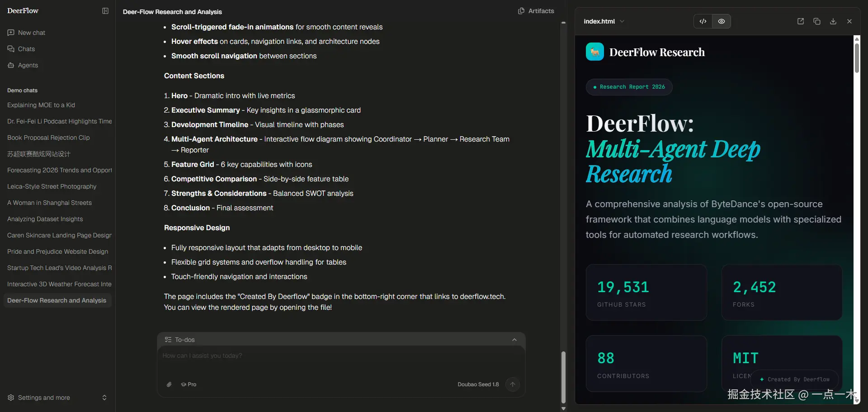Click the 19,531 GitHub Stars card

(646, 292)
